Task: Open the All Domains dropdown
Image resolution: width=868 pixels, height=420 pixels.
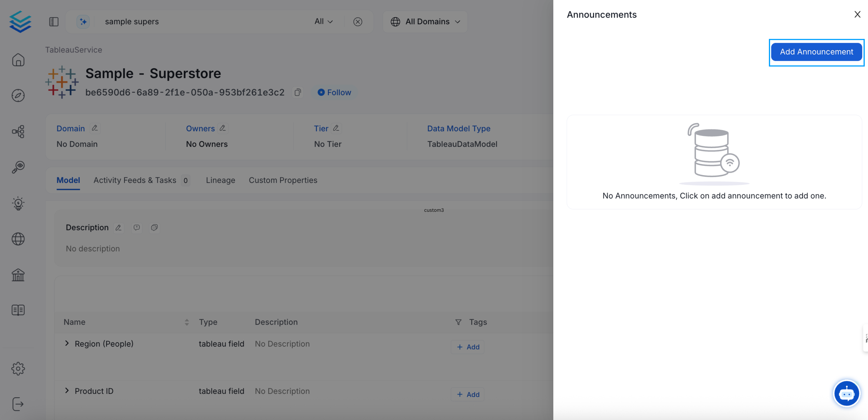Action: [x=425, y=22]
